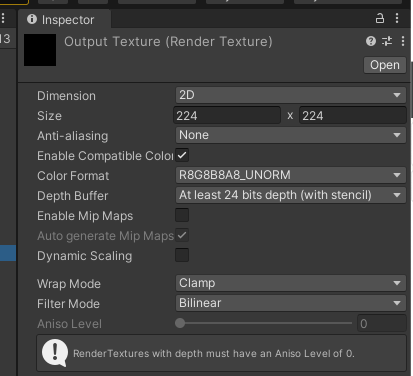Click the exclamation warning icon
This screenshot has height=376, width=413.
(x=55, y=353)
